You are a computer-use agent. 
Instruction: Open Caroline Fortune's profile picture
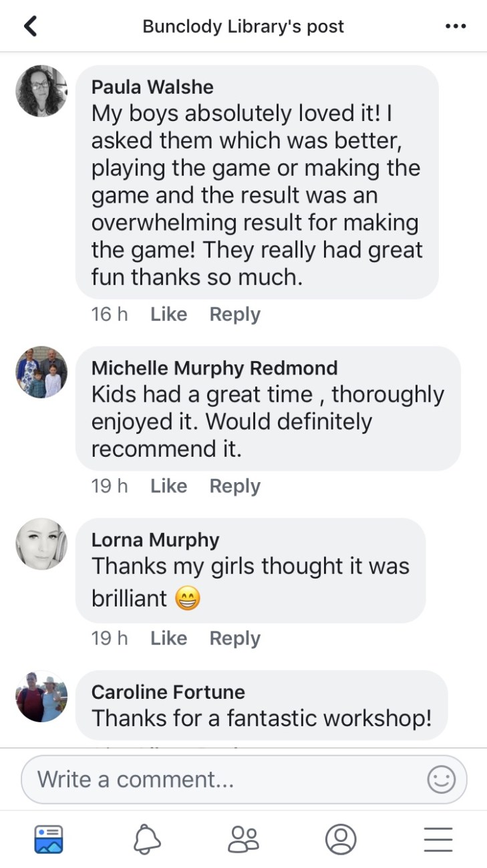click(x=41, y=696)
